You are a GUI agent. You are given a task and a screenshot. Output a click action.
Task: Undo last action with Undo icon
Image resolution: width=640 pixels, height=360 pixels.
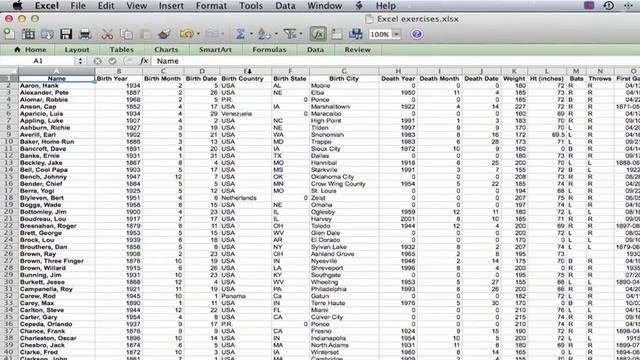tap(186, 34)
